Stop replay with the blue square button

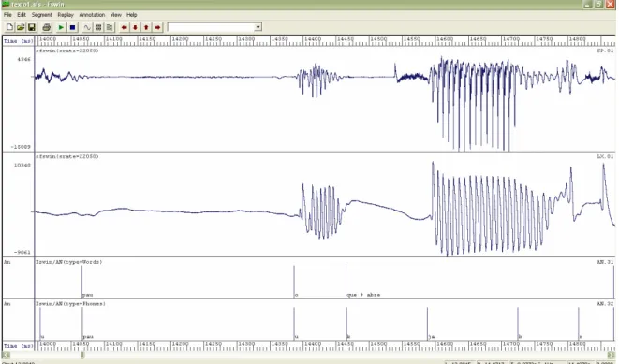[x=72, y=27]
